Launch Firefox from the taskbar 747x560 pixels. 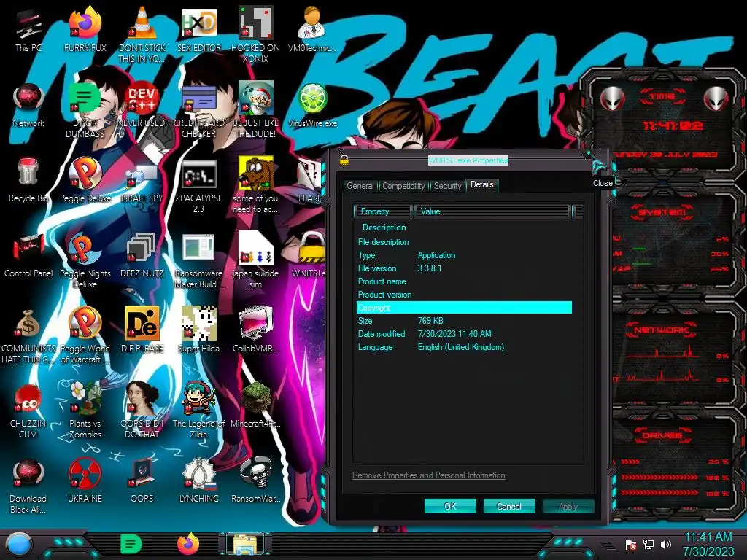(x=187, y=544)
